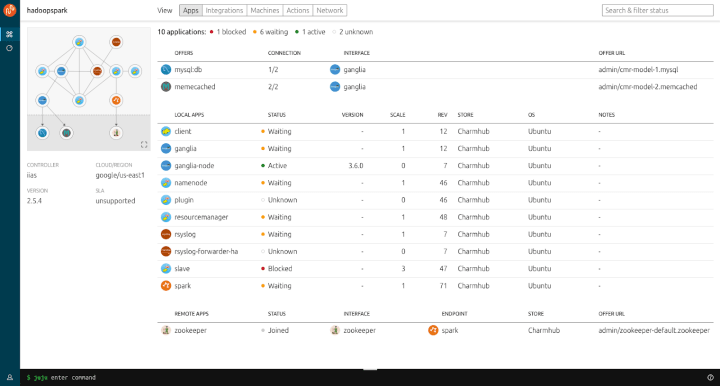This screenshot has width=720, height=386.
Task: Click the plugin app icon
Action: [x=166, y=200]
